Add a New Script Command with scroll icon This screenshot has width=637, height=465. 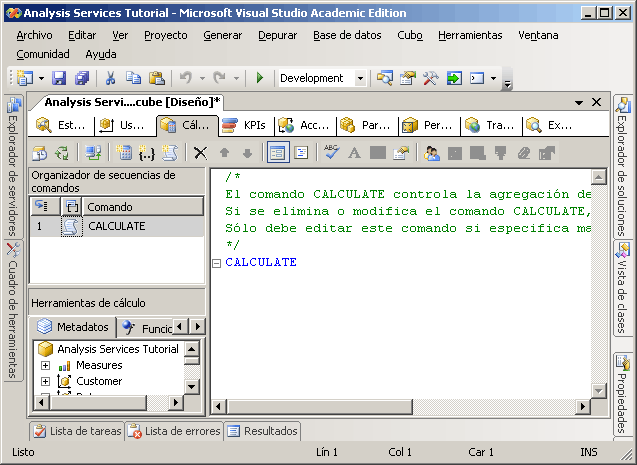(170, 153)
